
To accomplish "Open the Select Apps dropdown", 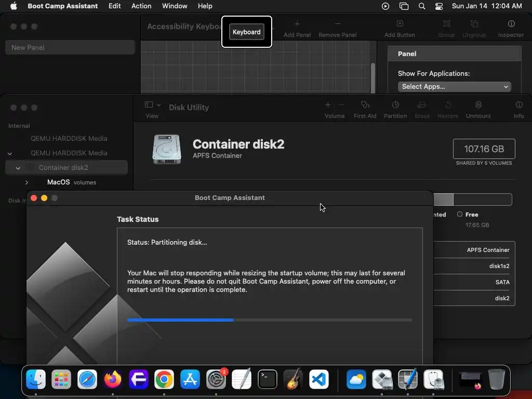I will tap(454, 87).
